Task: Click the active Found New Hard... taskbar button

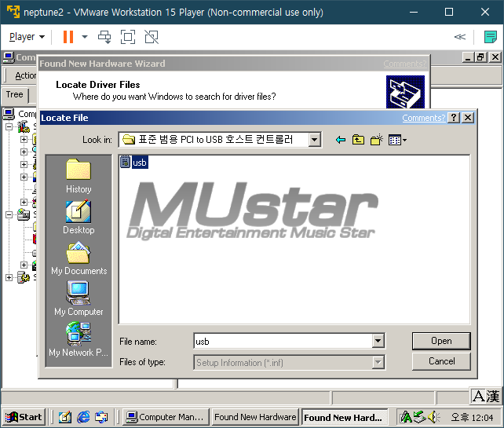Action: [345, 417]
